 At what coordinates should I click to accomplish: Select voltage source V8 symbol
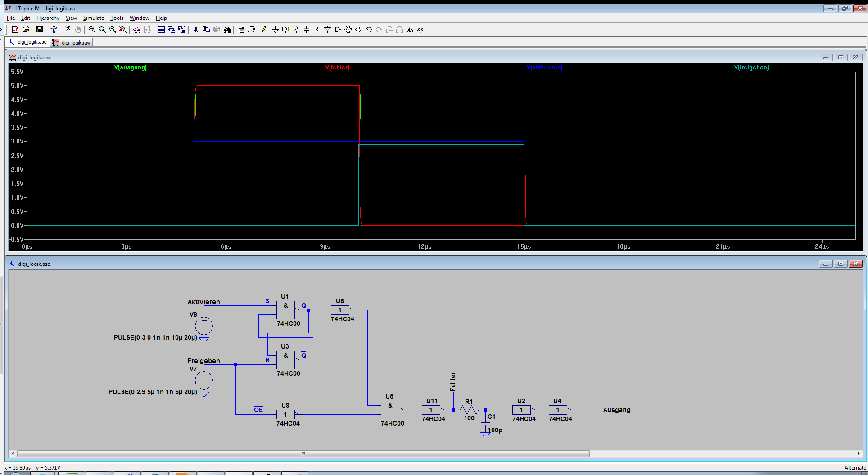(204, 326)
